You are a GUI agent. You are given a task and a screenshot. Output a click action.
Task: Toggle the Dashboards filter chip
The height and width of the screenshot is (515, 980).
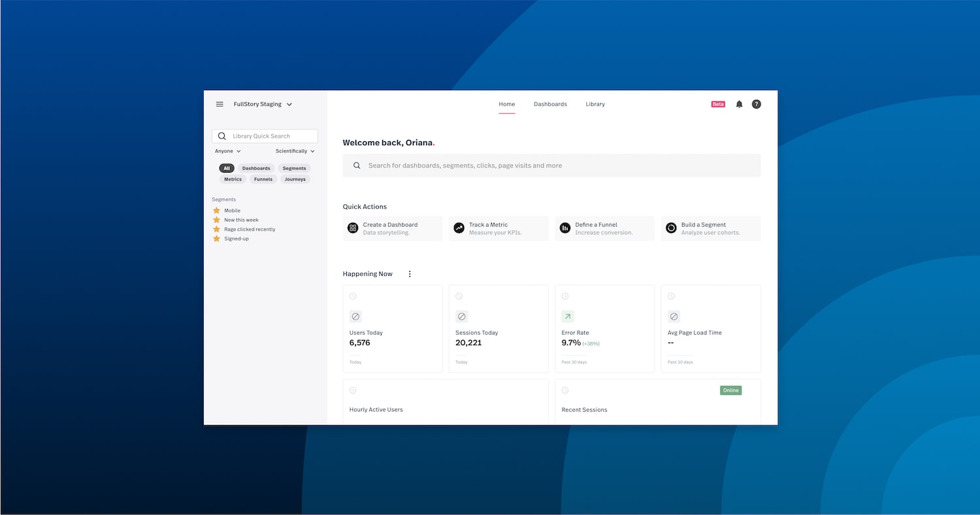256,168
